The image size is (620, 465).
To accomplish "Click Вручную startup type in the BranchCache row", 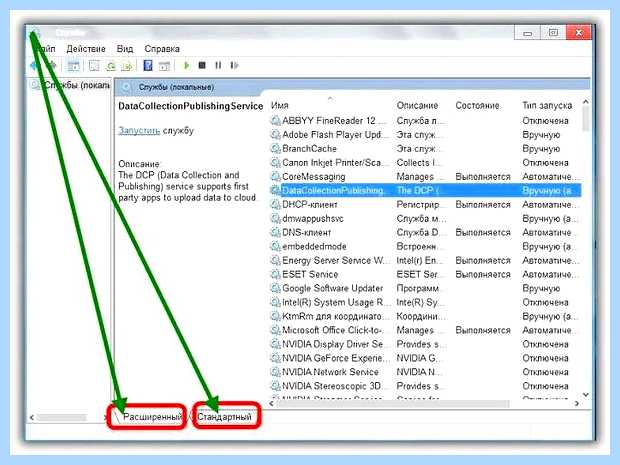I will [541, 149].
